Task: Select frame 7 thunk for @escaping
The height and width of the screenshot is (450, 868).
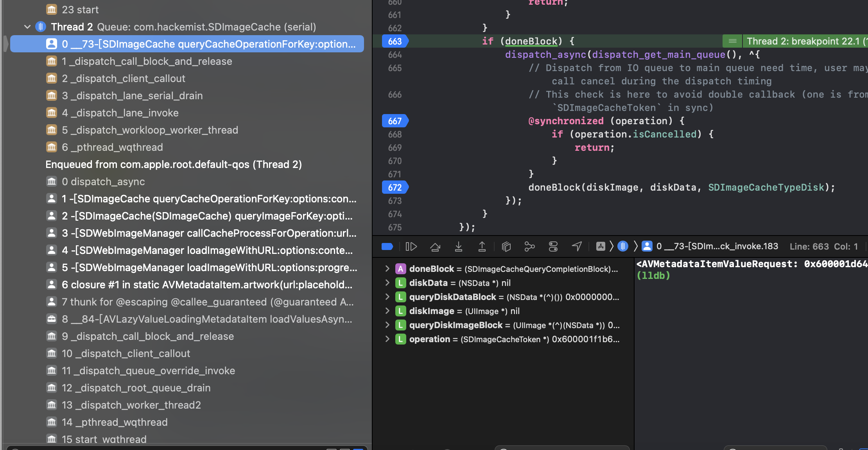Action: point(187,302)
